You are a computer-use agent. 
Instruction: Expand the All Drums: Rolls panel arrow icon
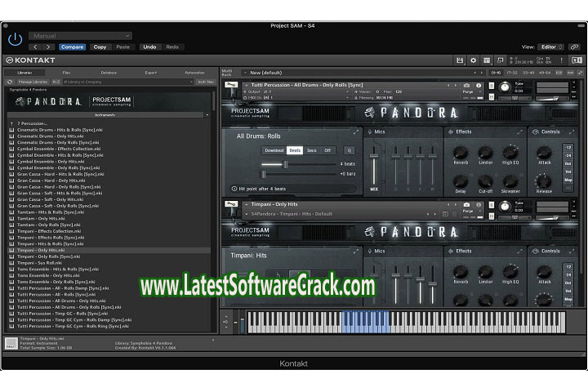[356, 131]
